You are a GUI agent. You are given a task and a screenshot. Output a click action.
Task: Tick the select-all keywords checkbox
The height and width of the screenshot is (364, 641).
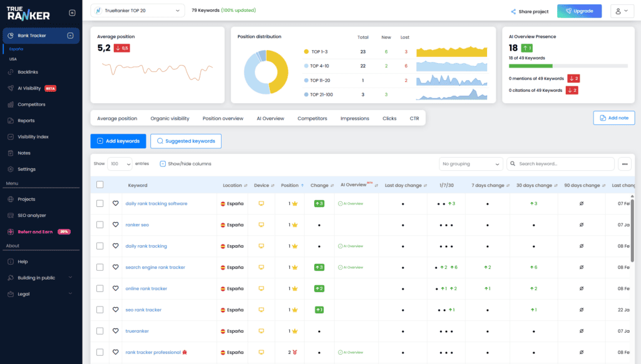pos(100,185)
